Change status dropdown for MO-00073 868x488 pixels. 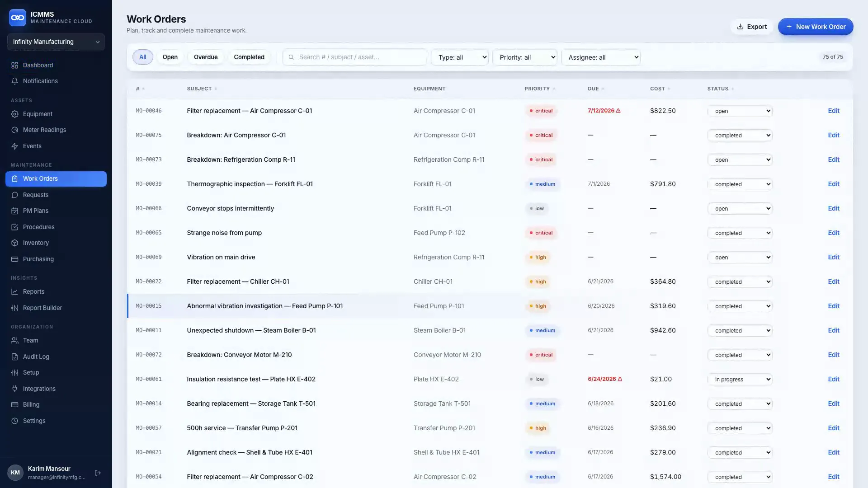(740, 160)
